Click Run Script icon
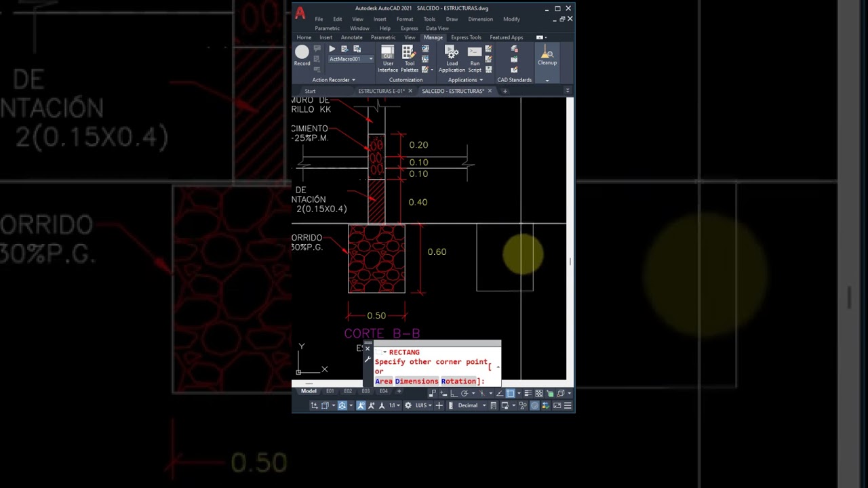 point(475,59)
